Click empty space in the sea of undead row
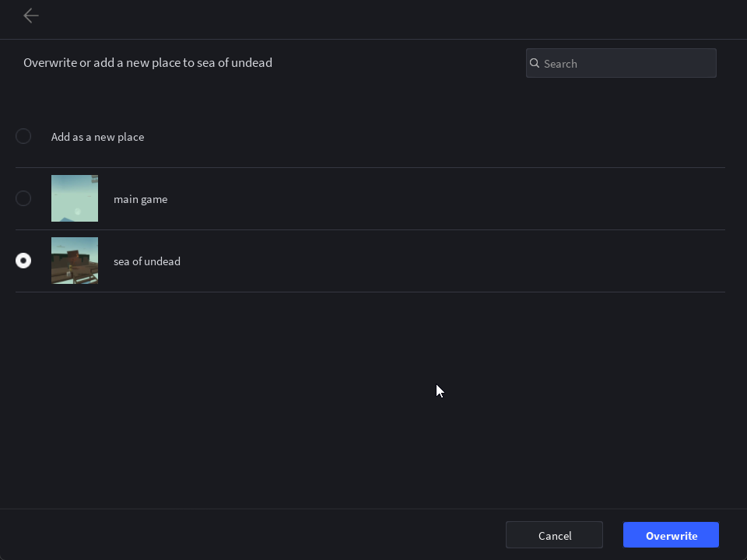This screenshot has width=747, height=560. [429, 261]
